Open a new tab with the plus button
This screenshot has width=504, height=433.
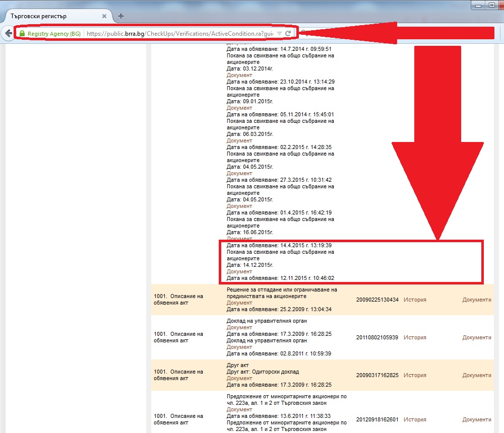(120, 16)
